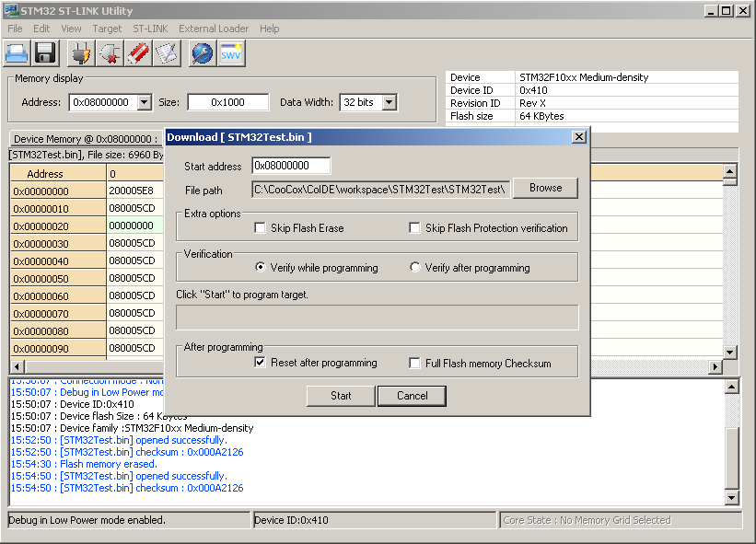Screen dimensions: 756x544
Task: Click the log panel vertical scrollbar
Action: coord(732,442)
